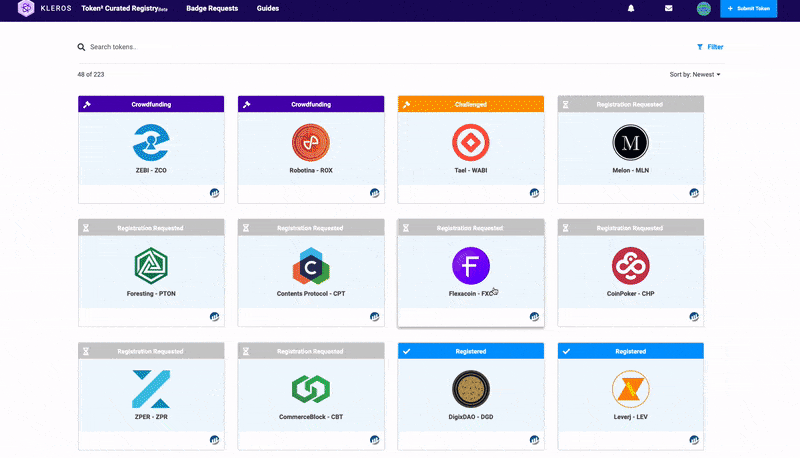Click the Submit Token button
Viewport: 800px width, 458px height.
(x=748, y=8)
